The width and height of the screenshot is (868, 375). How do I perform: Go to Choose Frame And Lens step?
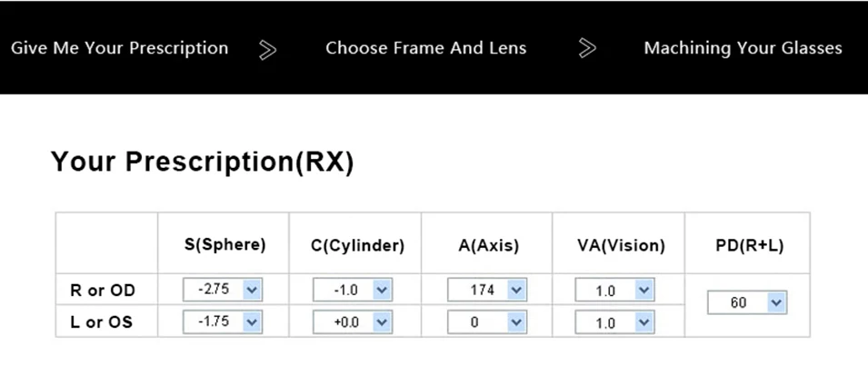[425, 48]
